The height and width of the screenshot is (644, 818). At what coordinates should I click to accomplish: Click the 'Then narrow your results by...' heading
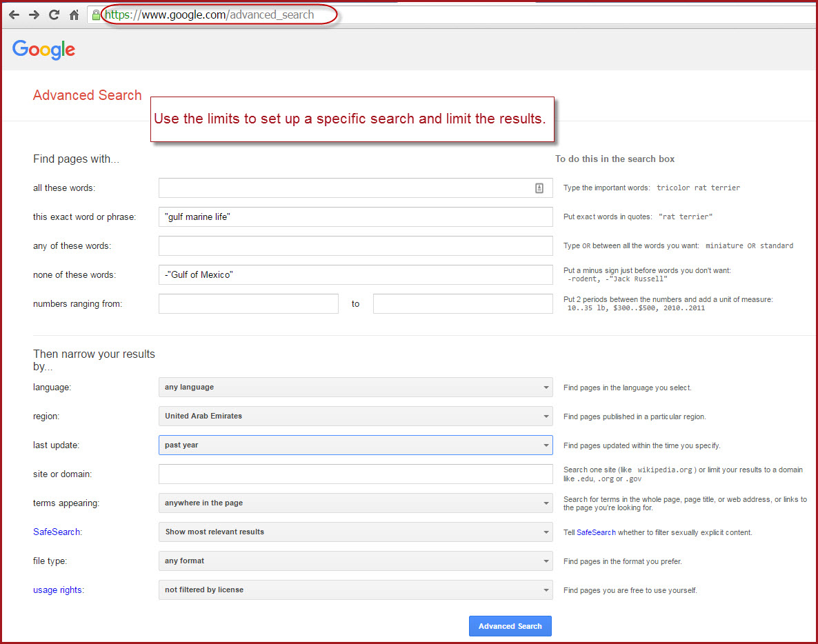click(x=94, y=360)
